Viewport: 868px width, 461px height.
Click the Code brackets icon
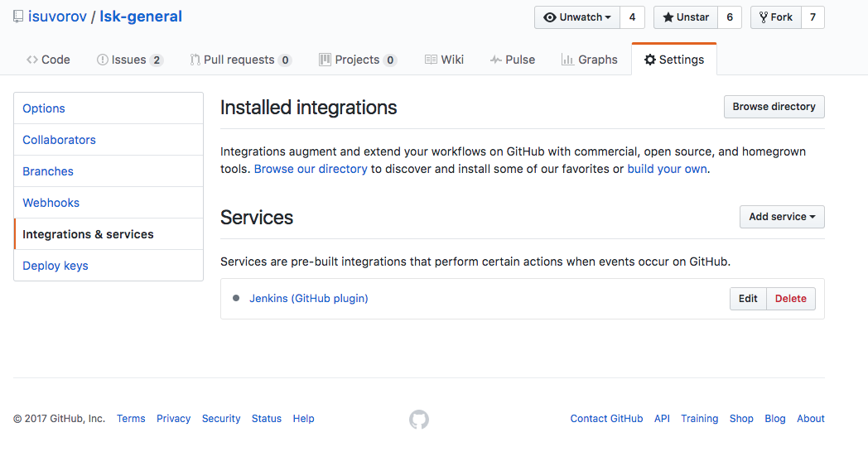[x=32, y=60]
